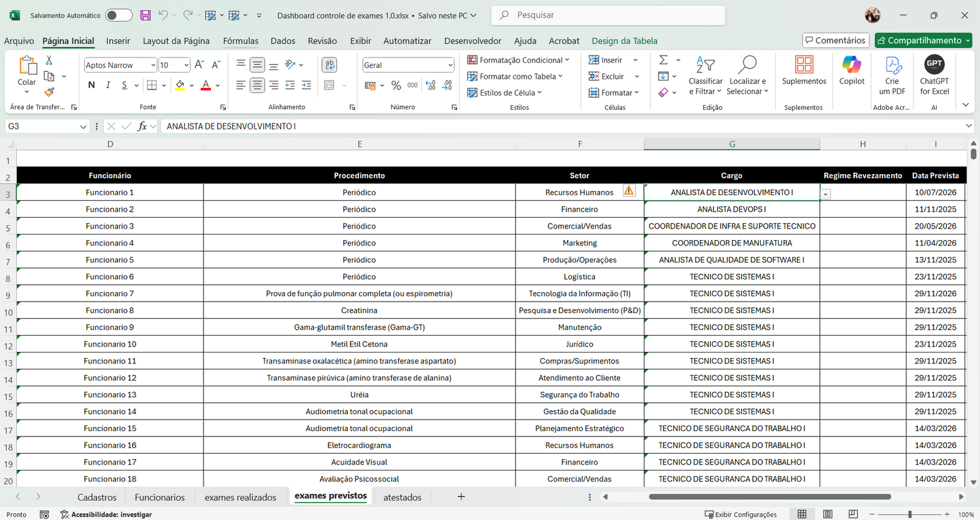
Task: Pick the red font color swatch
Action: tap(206, 90)
